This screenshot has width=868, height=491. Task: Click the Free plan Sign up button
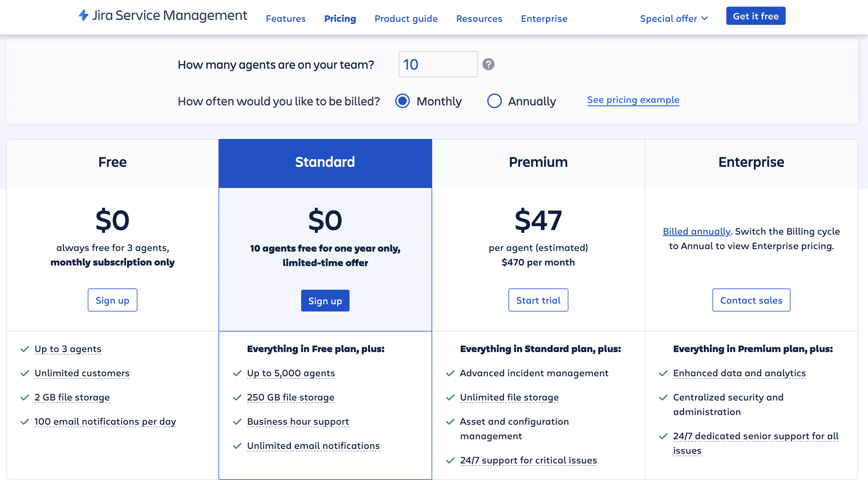point(112,299)
